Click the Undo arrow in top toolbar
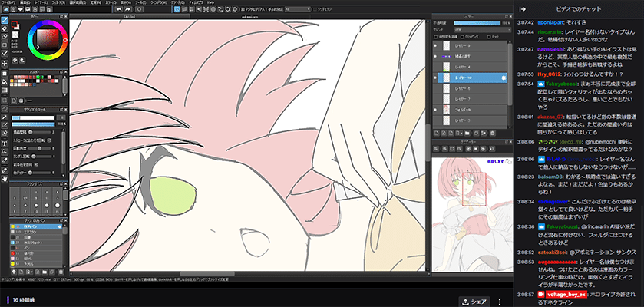 tap(119, 8)
